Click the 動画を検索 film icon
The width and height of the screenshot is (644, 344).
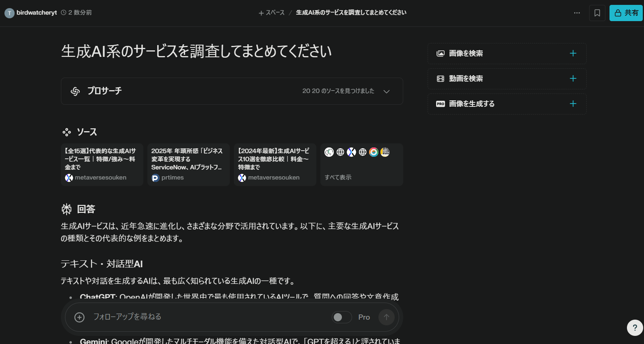tap(441, 79)
